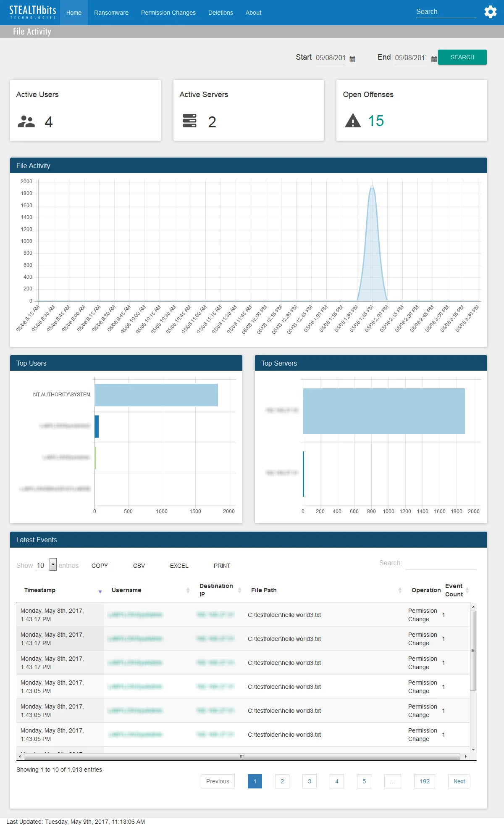Click the File Activity peak data point
Image resolution: width=504 pixels, height=825 pixels.
[372, 187]
